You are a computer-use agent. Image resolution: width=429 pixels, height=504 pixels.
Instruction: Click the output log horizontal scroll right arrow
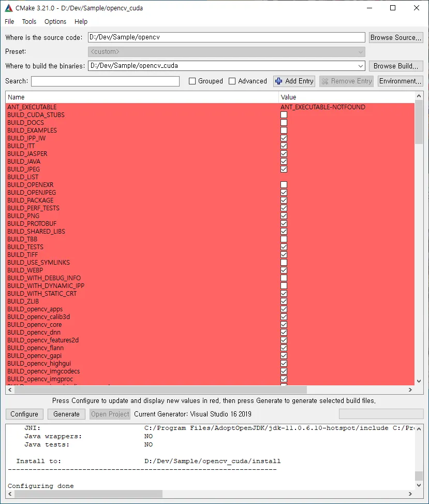pyautogui.click(x=410, y=494)
